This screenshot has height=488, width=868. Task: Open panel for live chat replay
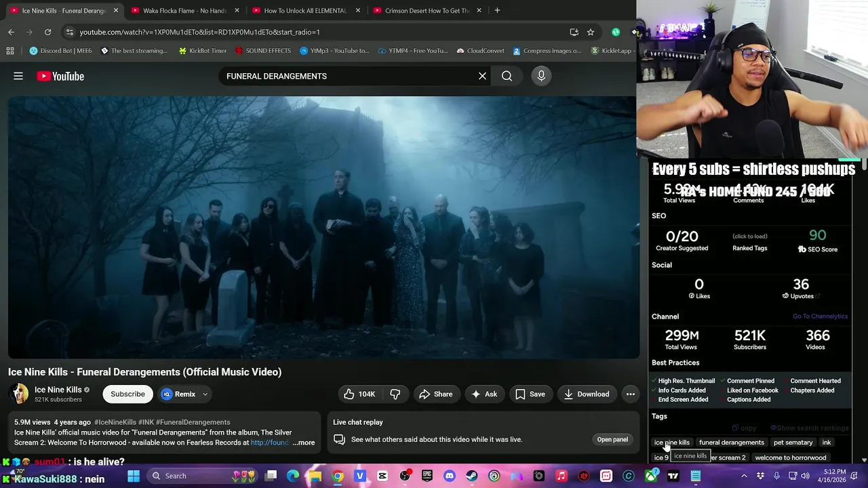click(612, 439)
